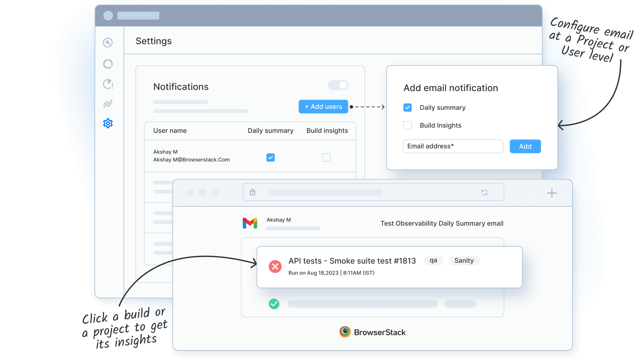
Task: Click the Email address input field
Action: pyautogui.click(x=453, y=146)
